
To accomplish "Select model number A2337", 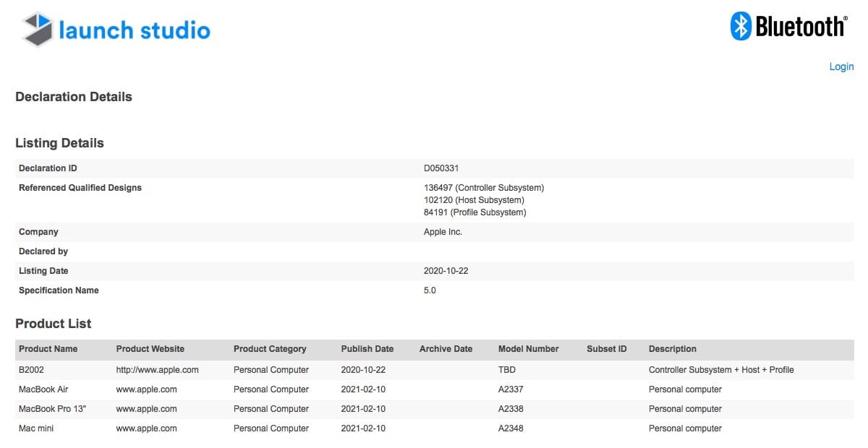I will (x=511, y=389).
